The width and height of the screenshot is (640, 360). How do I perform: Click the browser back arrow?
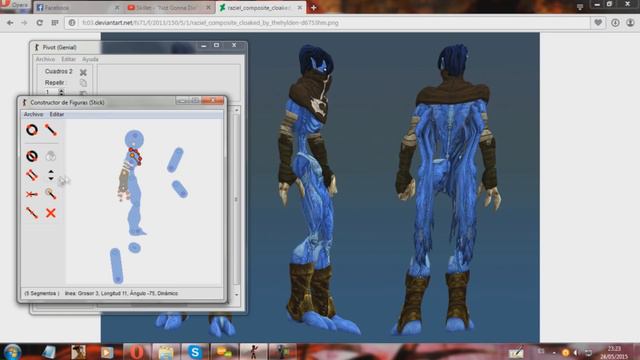click(x=10, y=23)
